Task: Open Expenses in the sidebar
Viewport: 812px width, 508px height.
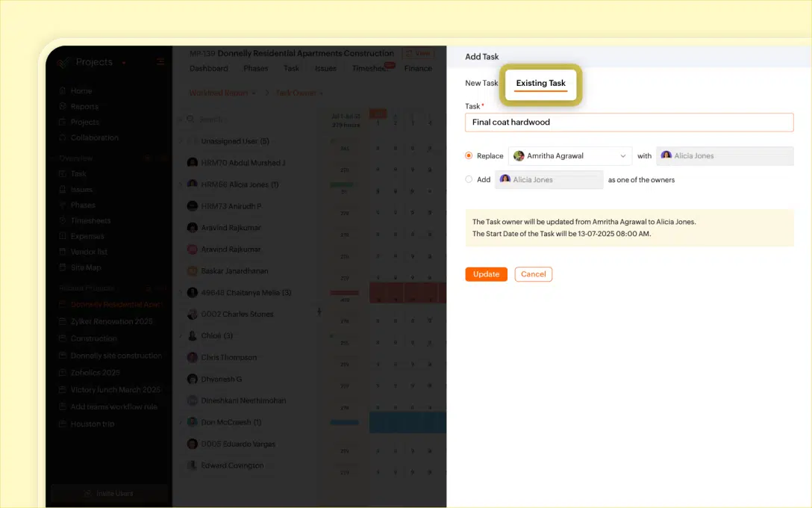Action: 87,236
